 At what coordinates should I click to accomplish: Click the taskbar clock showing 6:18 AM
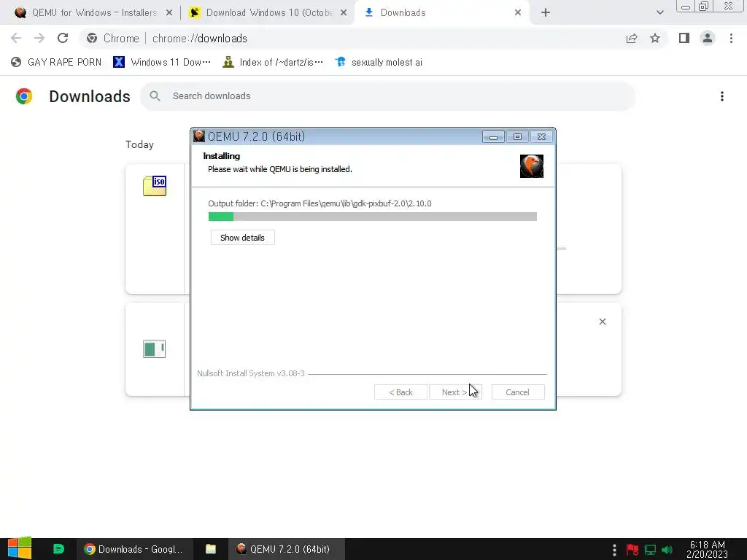[707, 549]
